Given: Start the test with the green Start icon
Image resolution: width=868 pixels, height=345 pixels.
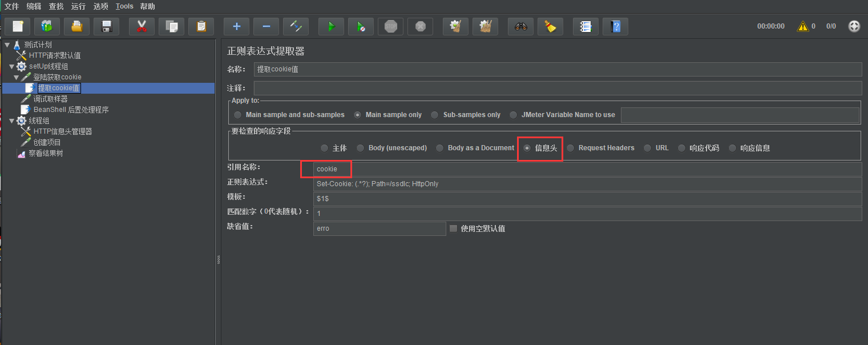Looking at the screenshot, I should [x=331, y=26].
